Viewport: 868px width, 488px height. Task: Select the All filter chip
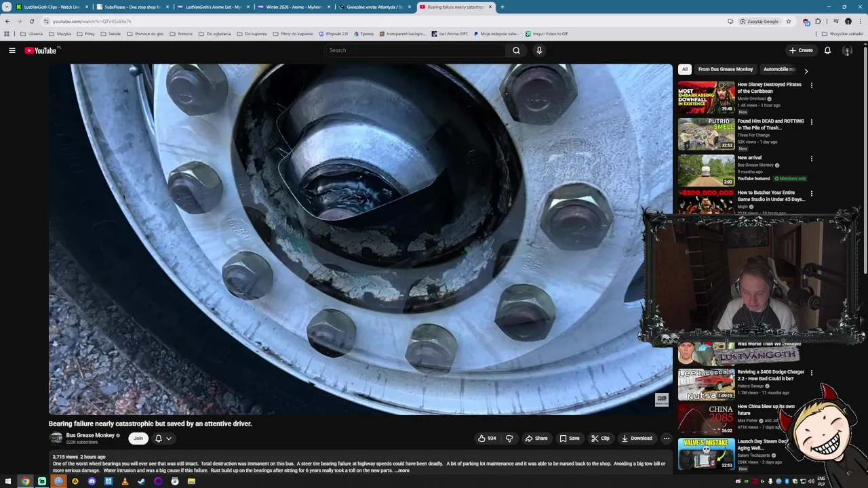(684, 69)
